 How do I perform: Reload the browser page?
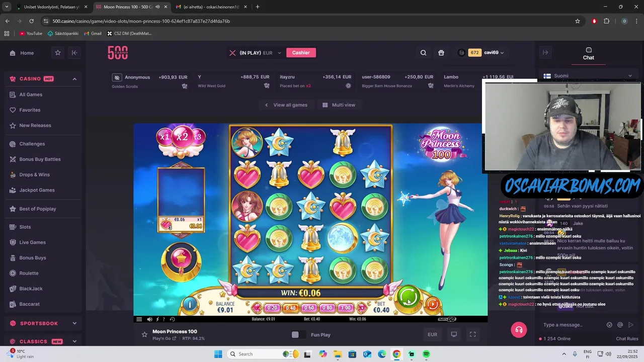tap(31, 21)
